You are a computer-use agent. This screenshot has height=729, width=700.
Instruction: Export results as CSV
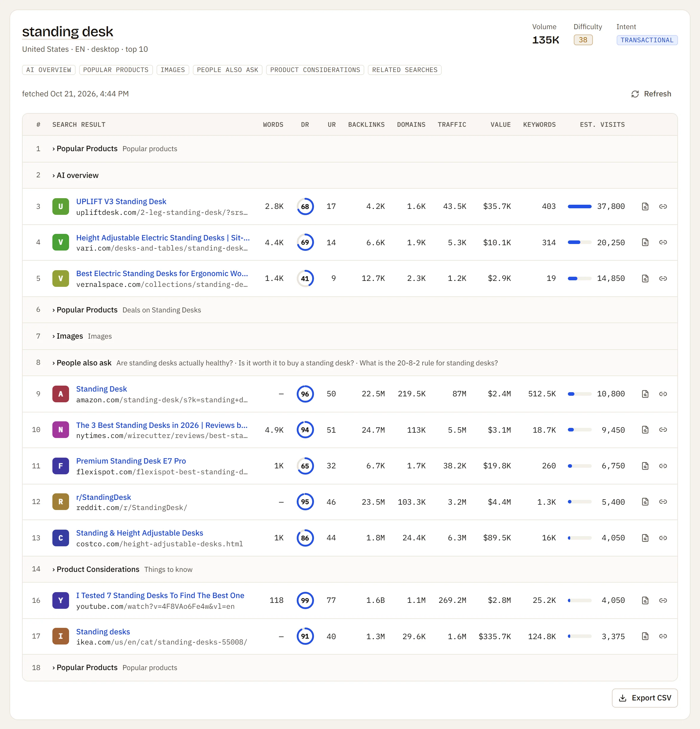tap(645, 698)
